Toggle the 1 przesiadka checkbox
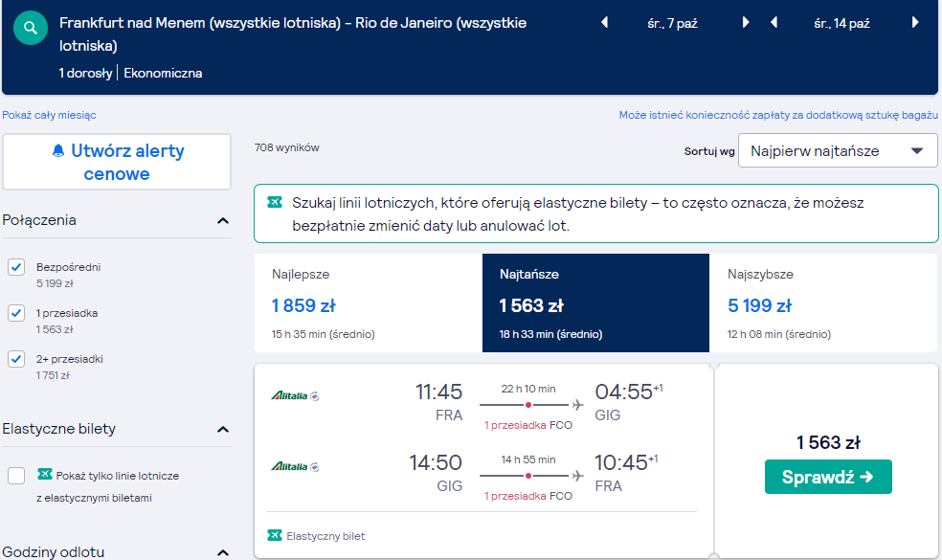 point(16,313)
